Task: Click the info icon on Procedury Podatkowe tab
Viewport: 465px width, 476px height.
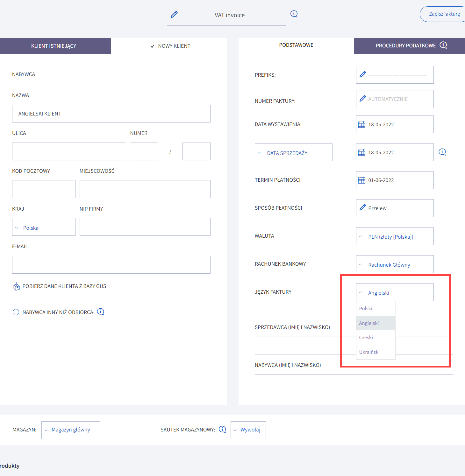Action: tap(443, 45)
